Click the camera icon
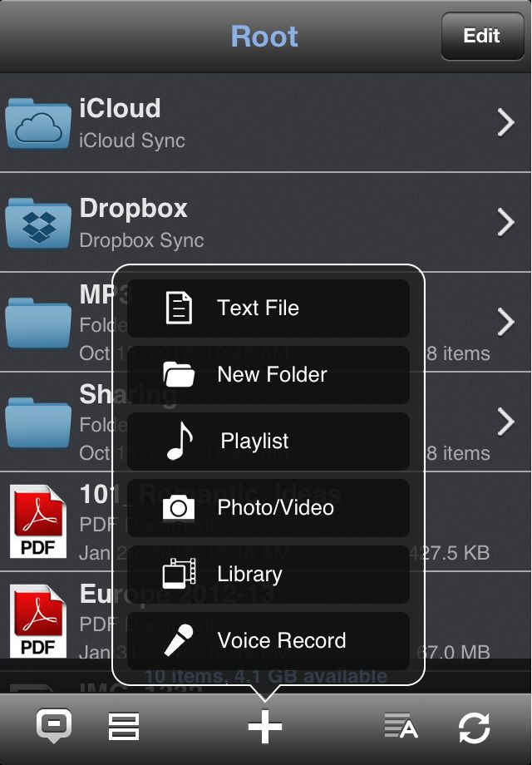 pyautogui.click(x=179, y=507)
